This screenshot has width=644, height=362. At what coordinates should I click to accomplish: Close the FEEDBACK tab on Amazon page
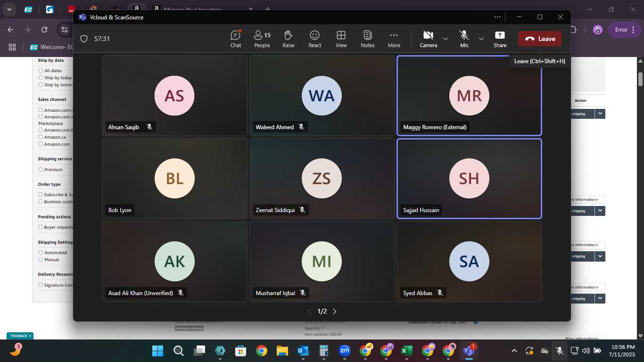coord(30,336)
